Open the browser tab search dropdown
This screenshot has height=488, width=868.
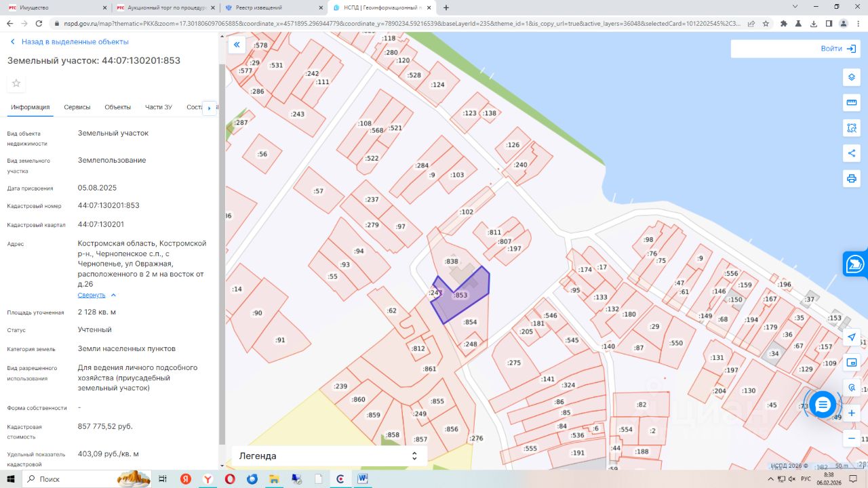coord(795,7)
